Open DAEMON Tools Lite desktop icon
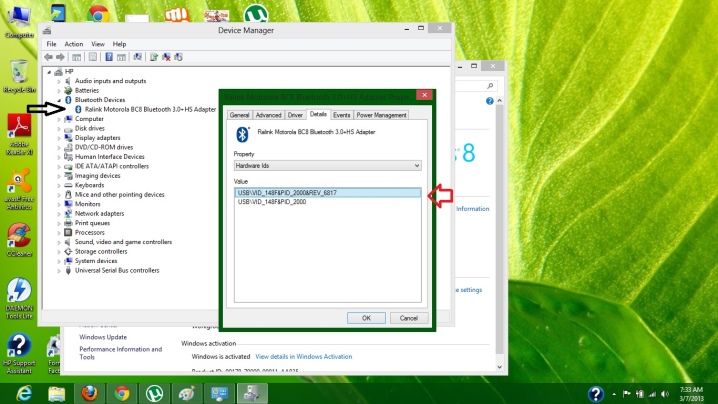718x404 pixels. (x=19, y=299)
